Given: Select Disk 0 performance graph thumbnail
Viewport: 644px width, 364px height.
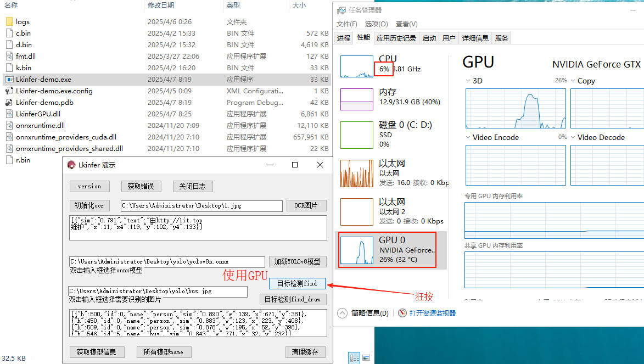Looking at the screenshot, I should pyautogui.click(x=357, y=135).
